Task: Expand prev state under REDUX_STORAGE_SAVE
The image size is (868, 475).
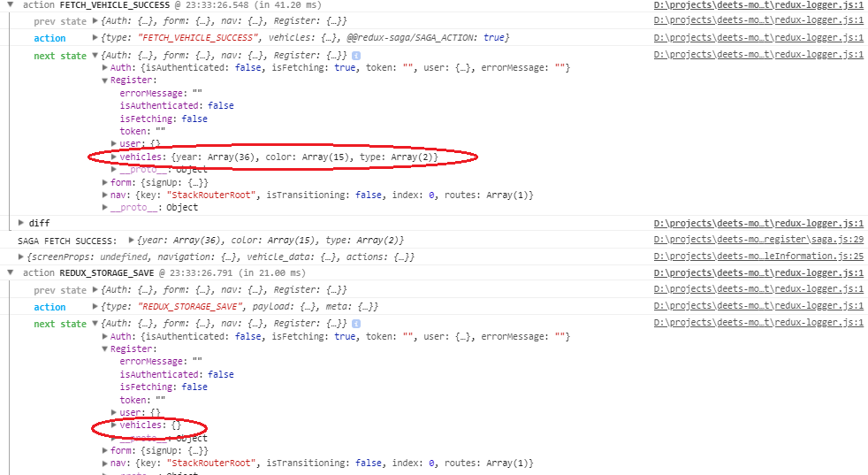Action: point(95,290)
